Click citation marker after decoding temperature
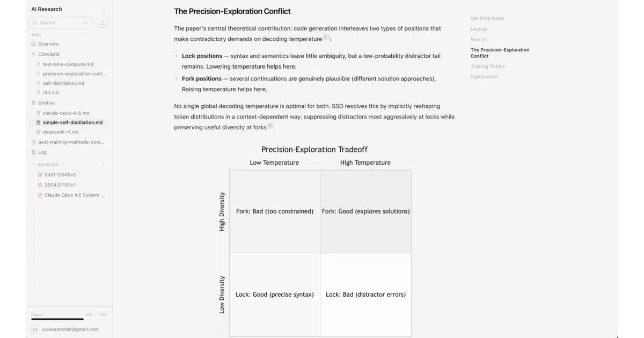Viewport: 644px width, 338px height. [326, 38]
